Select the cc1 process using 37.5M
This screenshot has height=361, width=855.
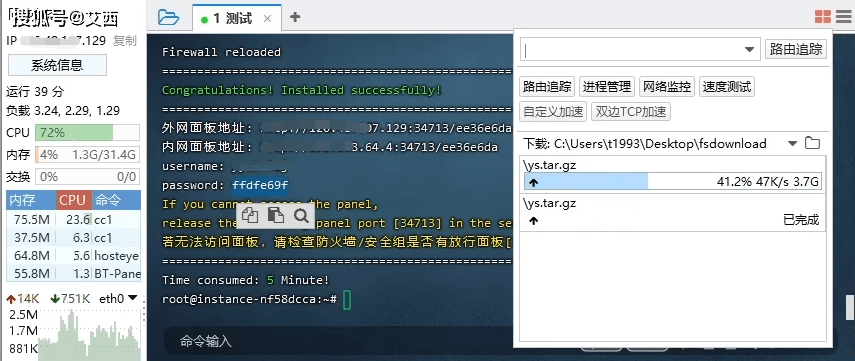tap(74, 238)
